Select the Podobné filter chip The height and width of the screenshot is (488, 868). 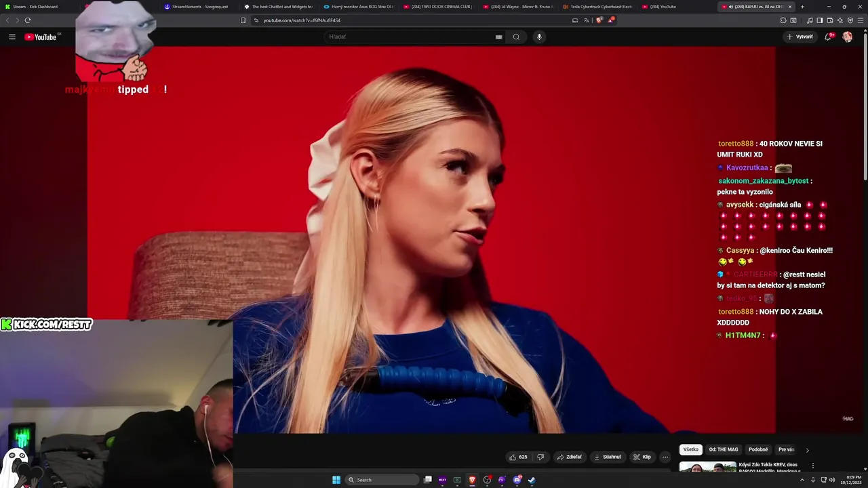[x=758, y=449]
